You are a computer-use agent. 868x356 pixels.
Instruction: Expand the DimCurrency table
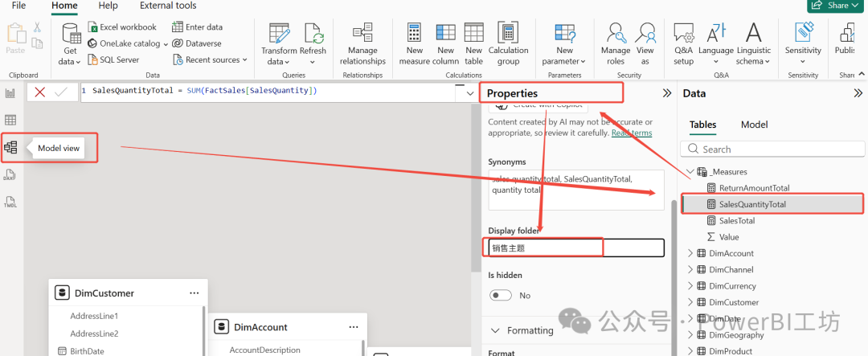pyautogui.click(x=690, y=286)
